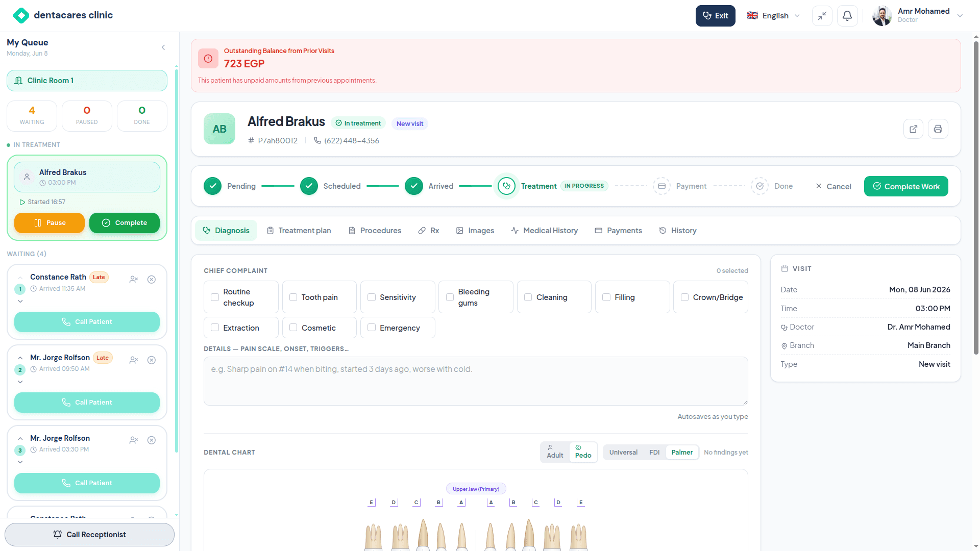Click the notification bell icon

point(847,16)
